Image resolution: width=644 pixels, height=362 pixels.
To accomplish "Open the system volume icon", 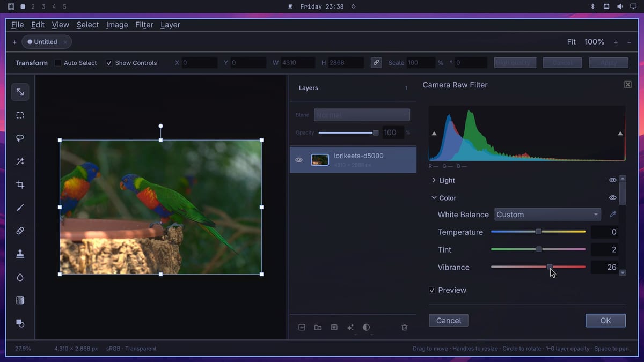I will tap(620, 6).
